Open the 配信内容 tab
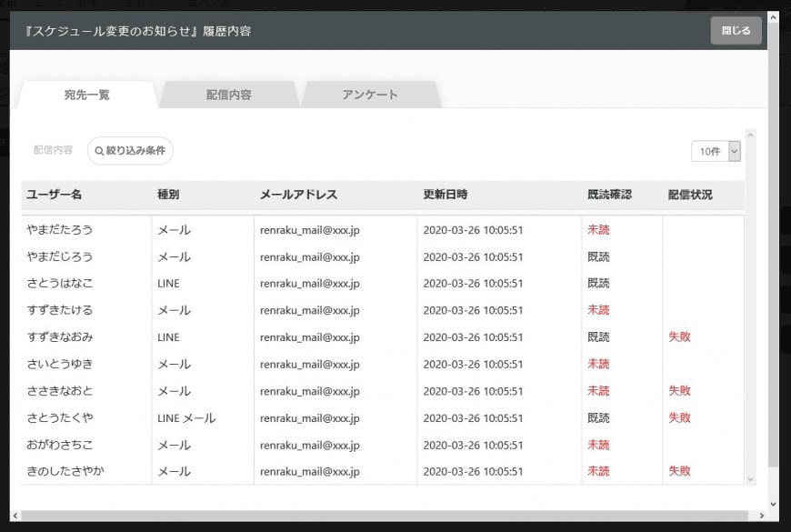The width and height of the screenshot is (791, 532). pyautogui.click(x=228, y=95)
